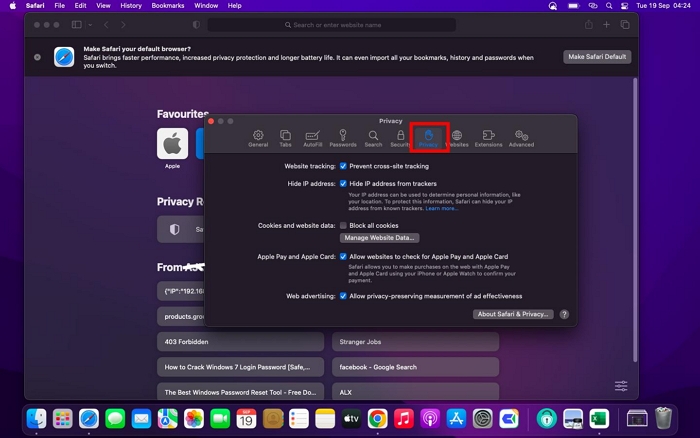
Task: Open The Best Windows Password Reset suggestion
Action: pos(241,392)
